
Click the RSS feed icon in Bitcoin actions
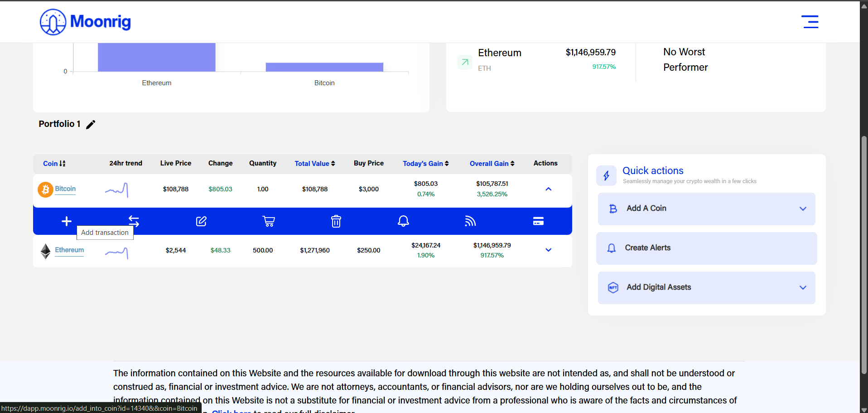point(470,221)
